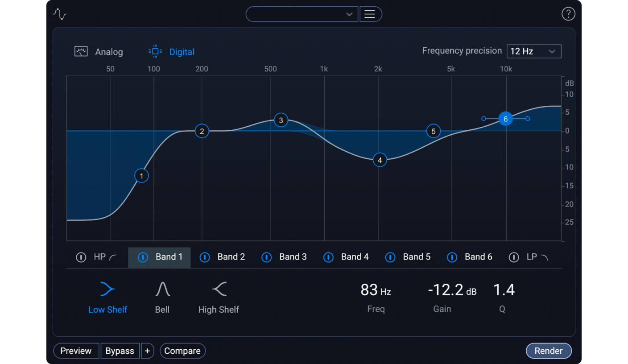Image resolution: width=628 pixels, height=364 pixels.
Task: Toggle Band 1 power button
Action: (x=143, y=257)
